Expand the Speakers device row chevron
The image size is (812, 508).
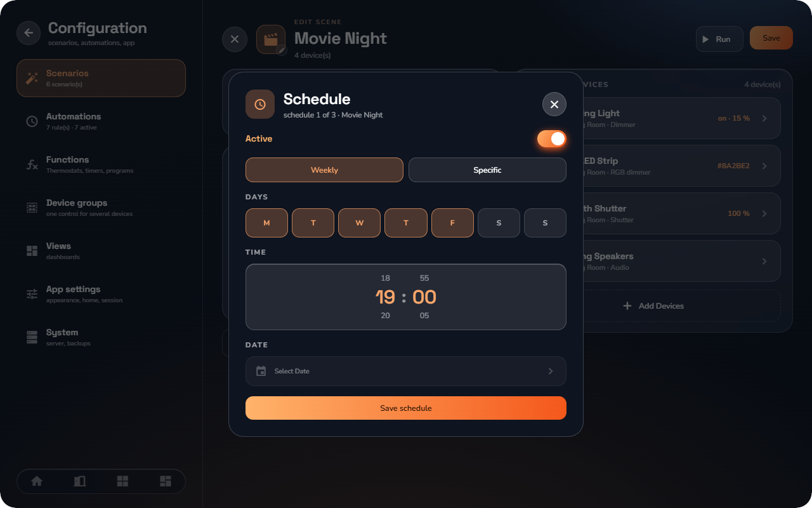764,261
